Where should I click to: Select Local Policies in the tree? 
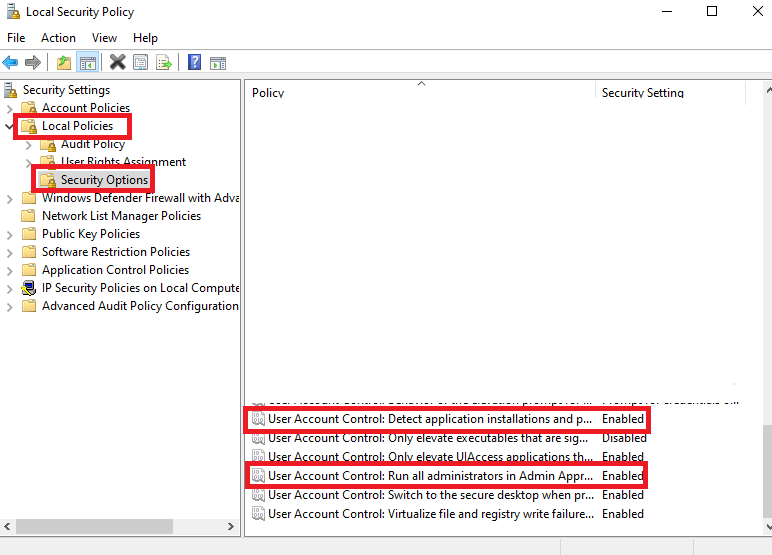pos(77,126)
